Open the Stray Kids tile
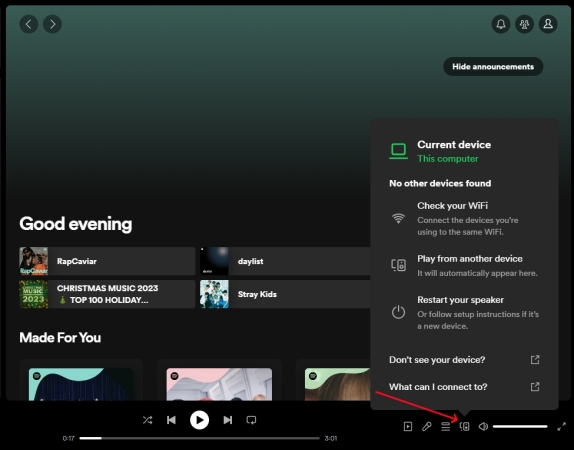574x450 pixels. [x=285, y=294]
